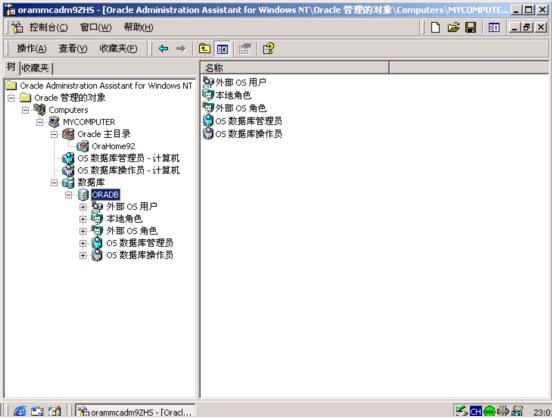Select OS 数据库管理员 in right pane list

click(248, 121)
